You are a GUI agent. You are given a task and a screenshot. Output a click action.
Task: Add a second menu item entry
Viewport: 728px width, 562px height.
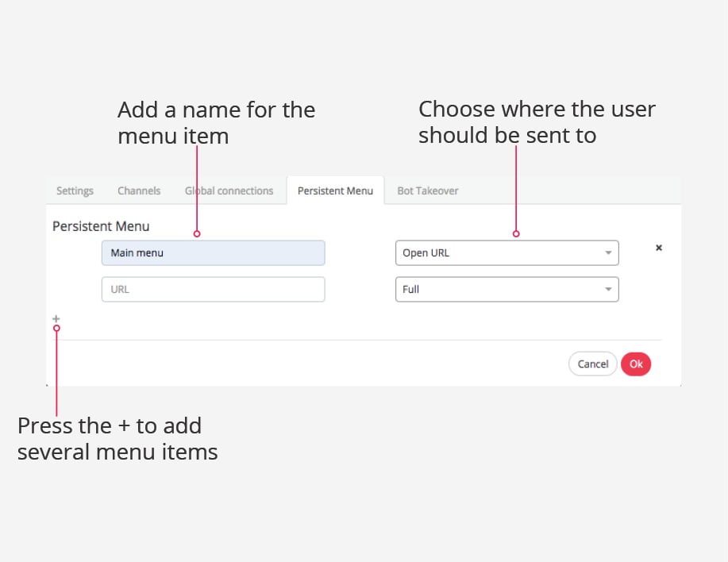coord(56,318)
